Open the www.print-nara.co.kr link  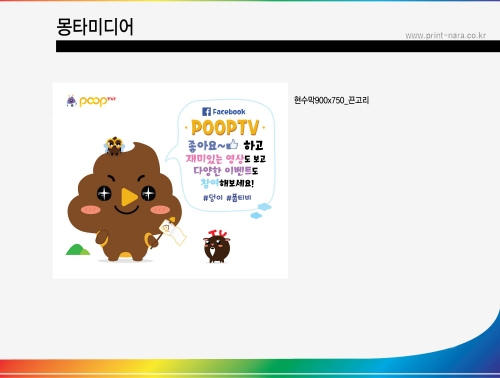click(445, 35)
